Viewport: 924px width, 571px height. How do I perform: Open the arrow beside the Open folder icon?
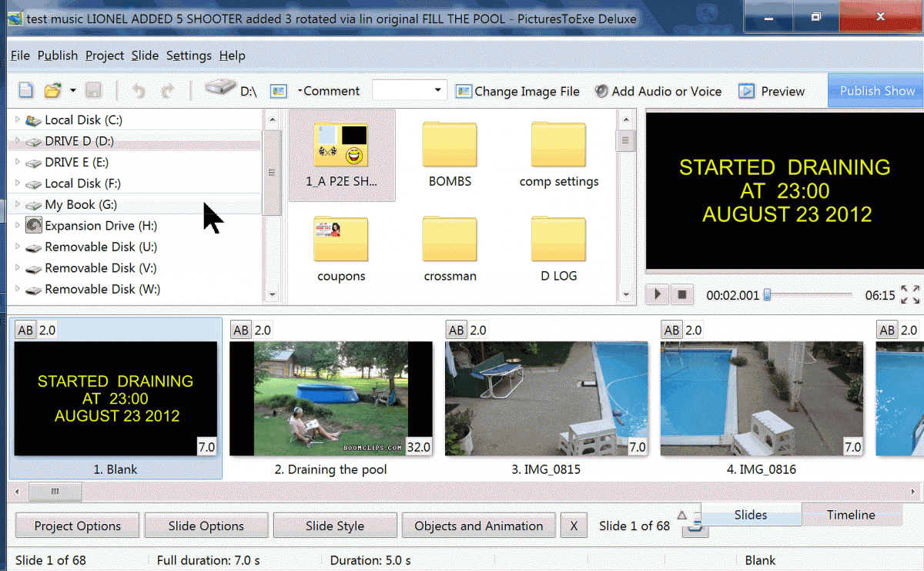(x=73, y=91)
